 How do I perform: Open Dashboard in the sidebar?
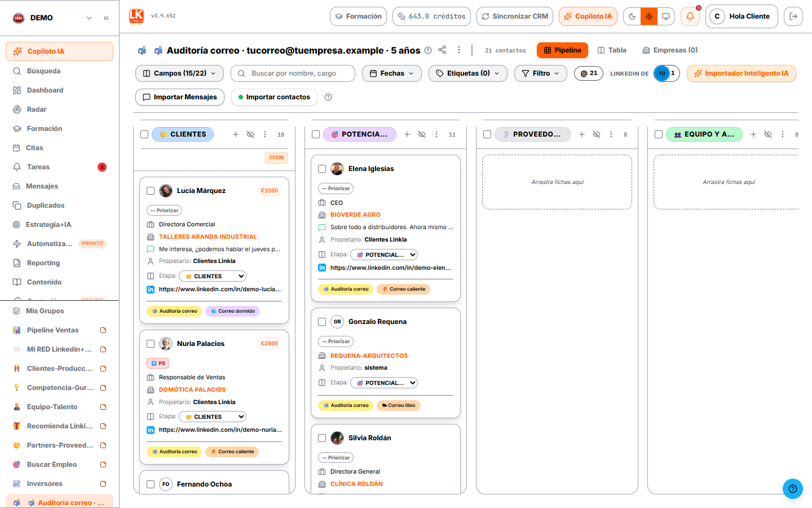click(x=59, y=90)
